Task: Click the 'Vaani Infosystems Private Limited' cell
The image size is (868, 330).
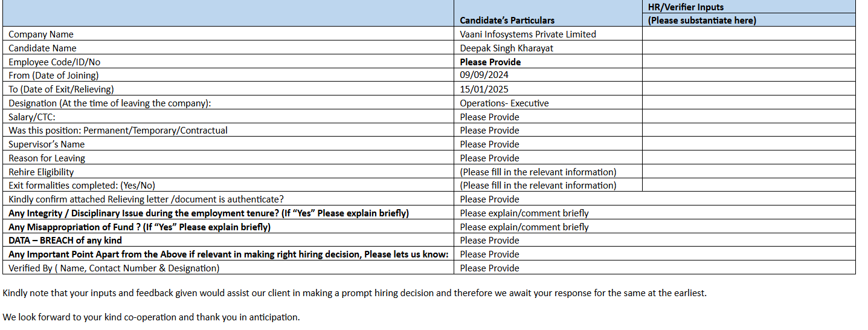Action: [527, 34]
